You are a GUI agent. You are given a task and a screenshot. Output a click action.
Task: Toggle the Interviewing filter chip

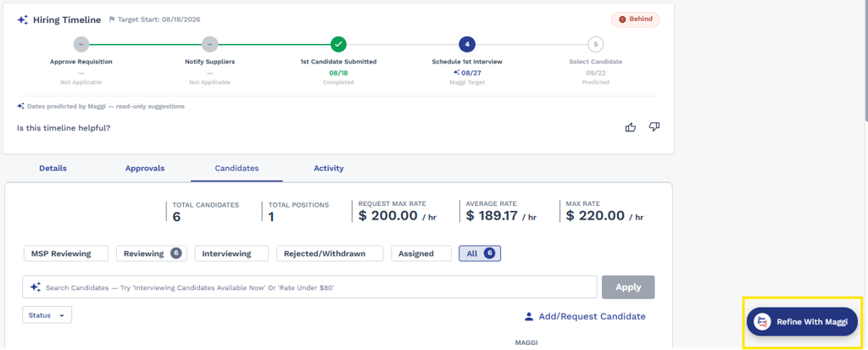coord(231,253)
